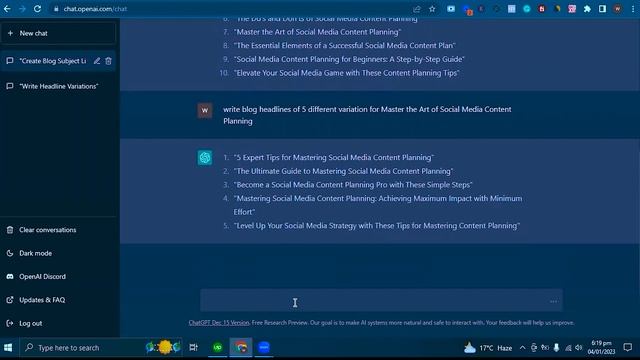The image size is (640, 360).
Task: Open Windows notification center
Action: [x=628, y=347]
